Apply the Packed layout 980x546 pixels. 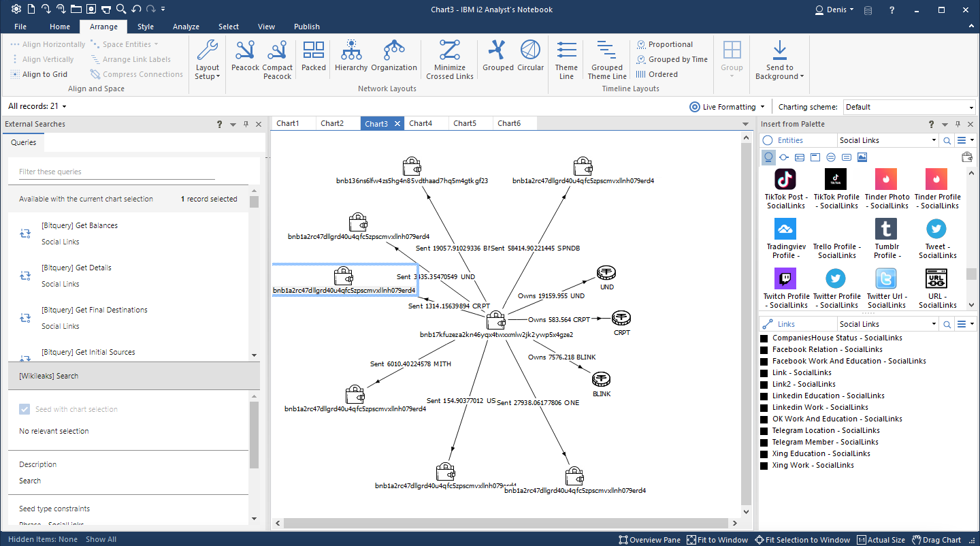[313, 59]
